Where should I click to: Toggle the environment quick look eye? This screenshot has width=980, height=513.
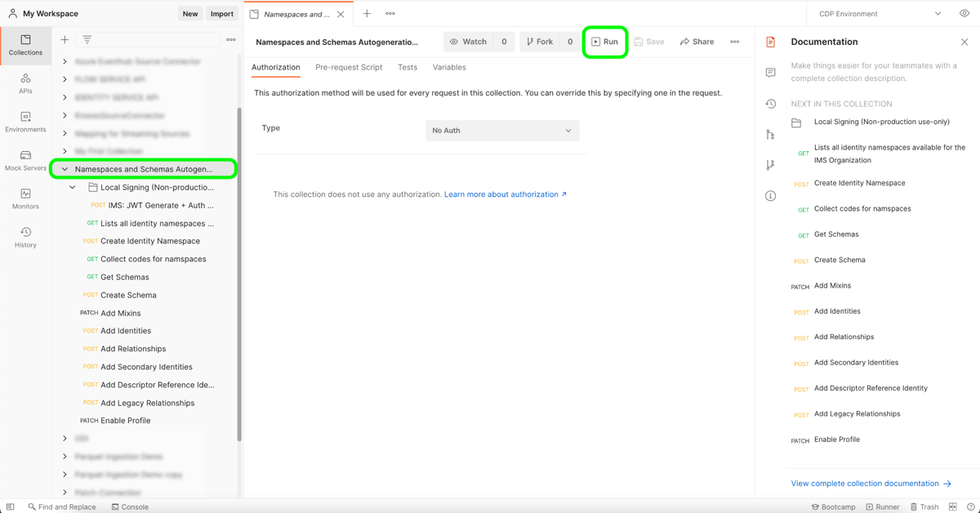click(964, 13)
